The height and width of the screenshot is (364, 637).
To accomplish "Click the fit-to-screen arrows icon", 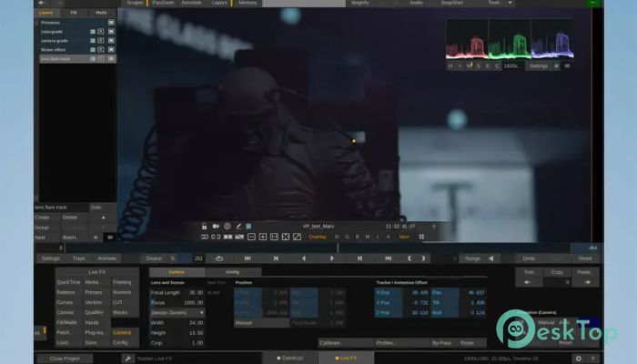I will [x=286, y=237].
